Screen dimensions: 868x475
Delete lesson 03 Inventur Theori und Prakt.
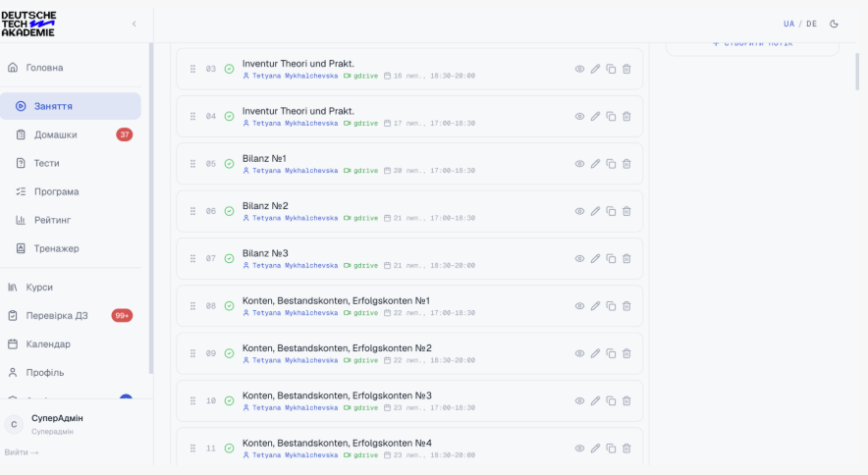(x=626, y=70)
